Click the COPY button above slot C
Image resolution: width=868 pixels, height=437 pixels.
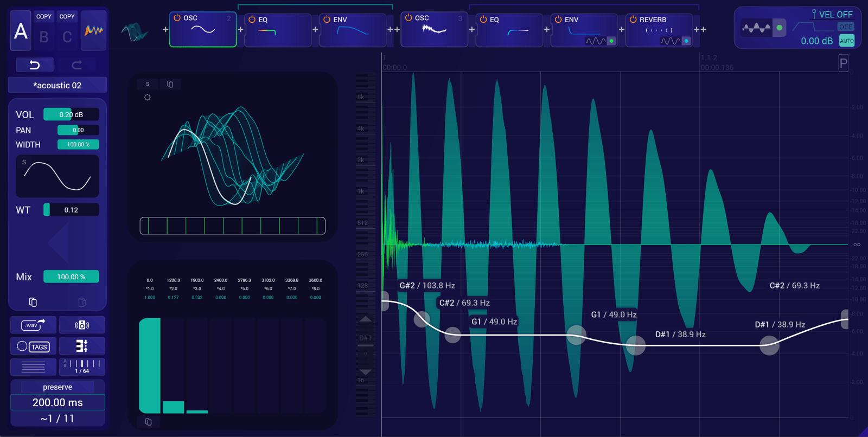67,17
